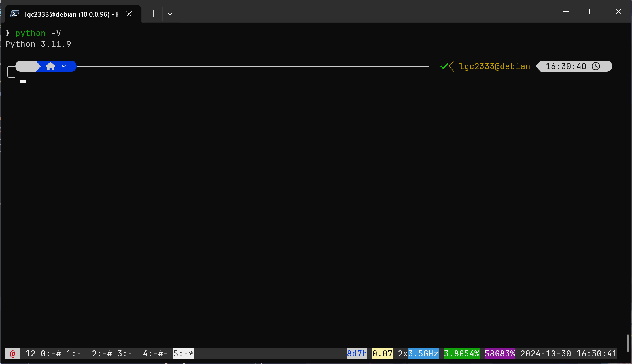Click active tmux window 5:-*

click(183, 354)
